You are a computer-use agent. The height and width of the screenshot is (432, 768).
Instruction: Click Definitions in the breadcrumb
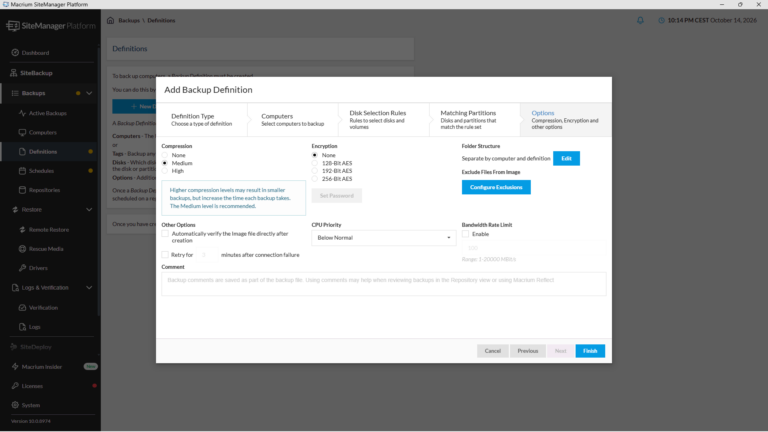point(161,21)
